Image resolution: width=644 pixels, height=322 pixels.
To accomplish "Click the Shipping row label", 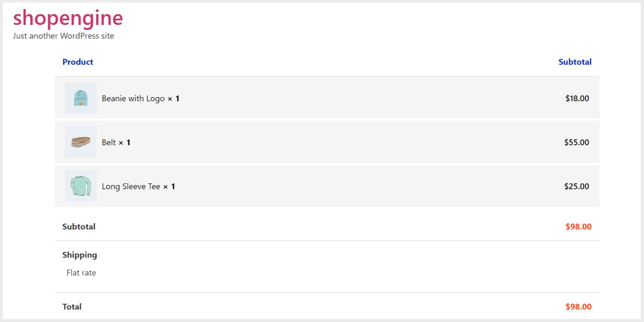I will [80, 255].
